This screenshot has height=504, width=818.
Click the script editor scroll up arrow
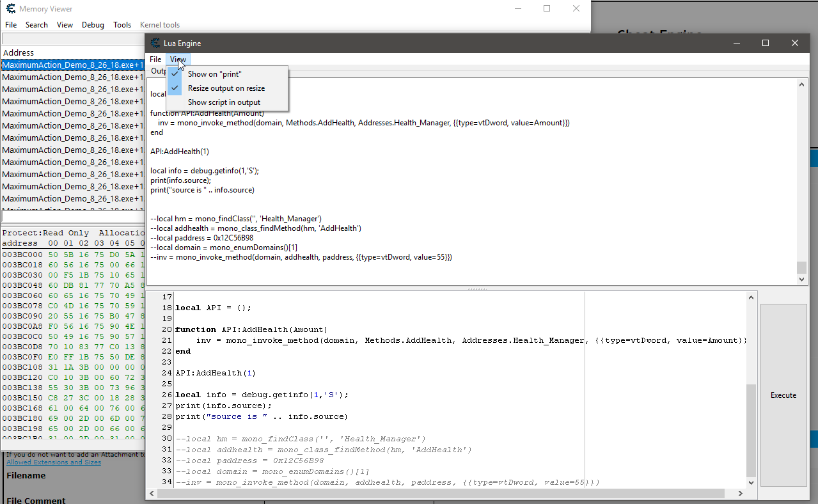pyautogui.click(x=751, y=297)
